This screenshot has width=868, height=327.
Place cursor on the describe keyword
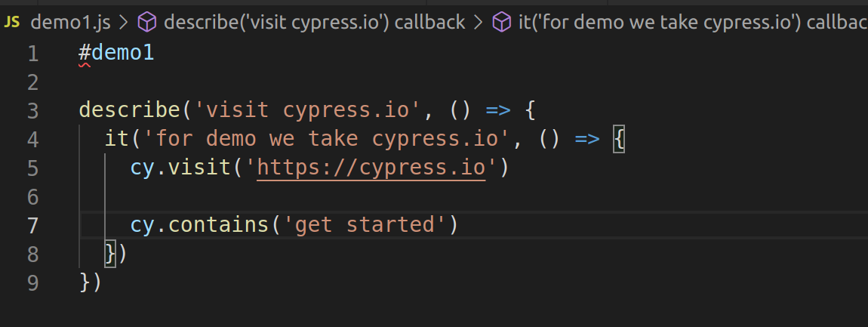coord(129,110)
